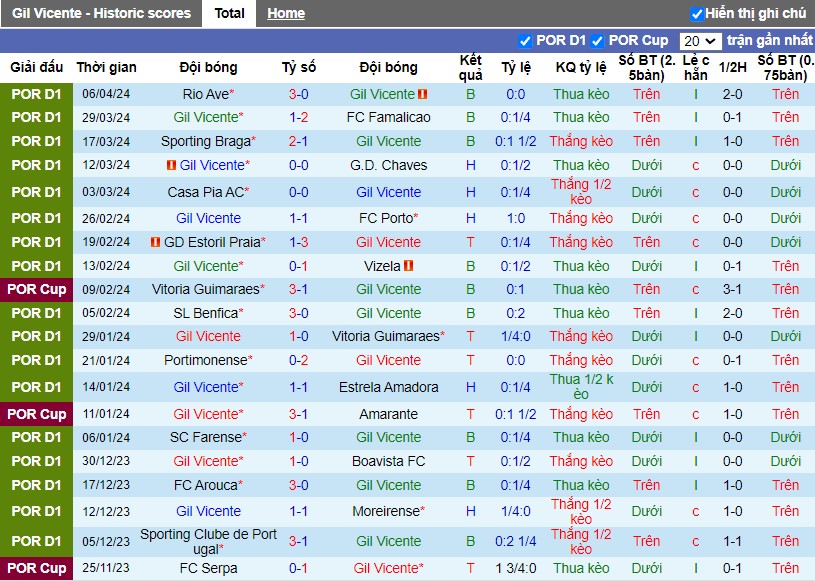This screenshot has height=581, width=815.
Task: Click the date 29/03/24
Action: 106,117
